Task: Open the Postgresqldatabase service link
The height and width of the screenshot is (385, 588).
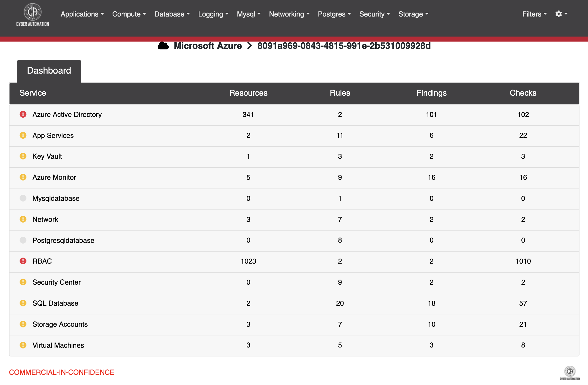Action: coord(63,240)
